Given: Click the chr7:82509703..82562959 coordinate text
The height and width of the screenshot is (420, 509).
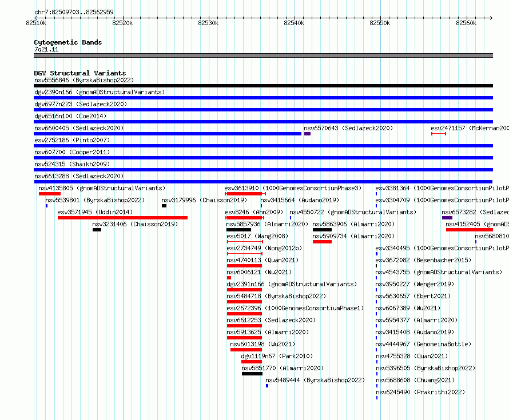Looking at the screenshot, I should coord(74,12).
